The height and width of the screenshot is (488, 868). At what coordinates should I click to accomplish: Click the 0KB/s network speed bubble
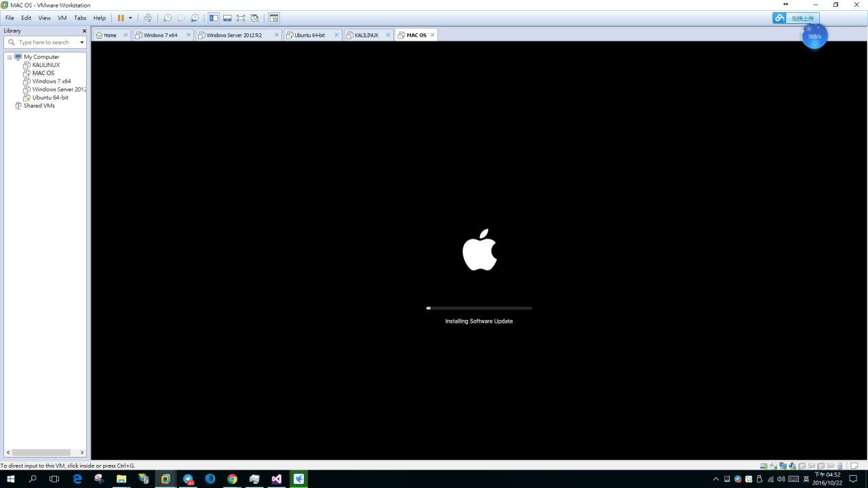pyautogui.click(x=814, y=37)
